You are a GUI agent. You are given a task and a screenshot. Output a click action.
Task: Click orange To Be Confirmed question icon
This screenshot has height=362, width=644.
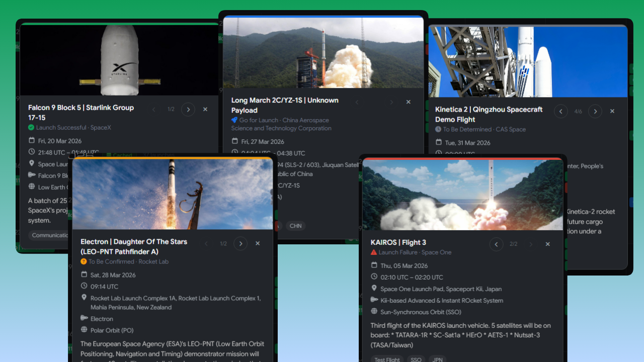click(x=84, y=261)
